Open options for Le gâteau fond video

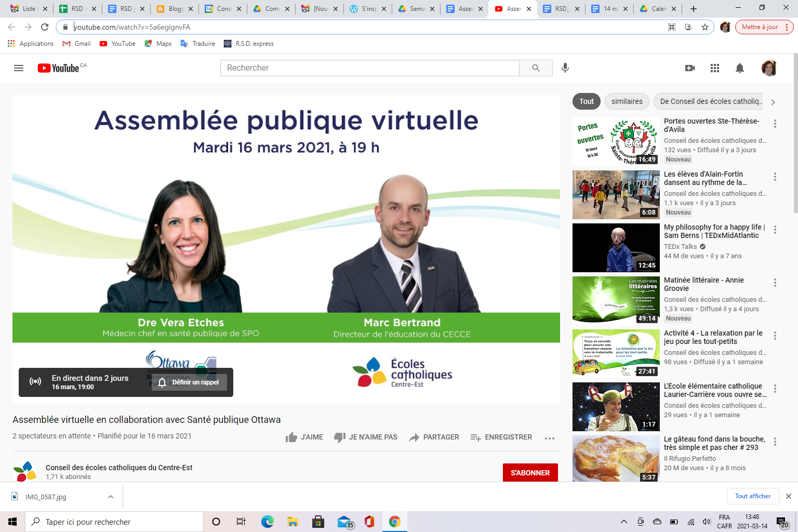[x=775, y=442]
